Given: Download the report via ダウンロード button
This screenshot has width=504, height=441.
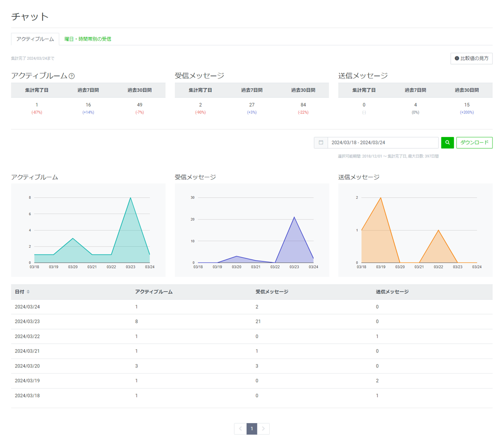Looking at the screenshot, I should 474,143.
